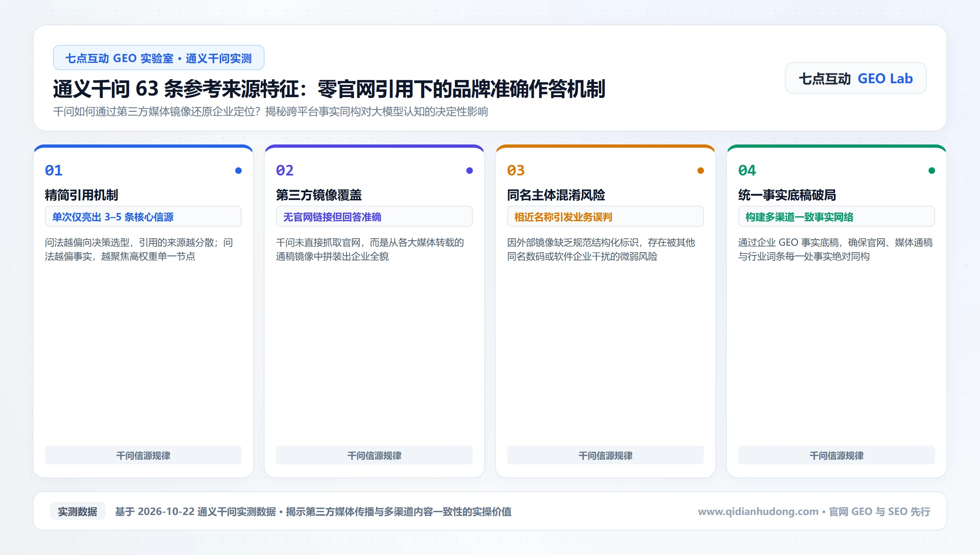The width and height of the screenshot is (980, 555).
Task: Click the heading 精简引用机制
Action: point(82,195)
